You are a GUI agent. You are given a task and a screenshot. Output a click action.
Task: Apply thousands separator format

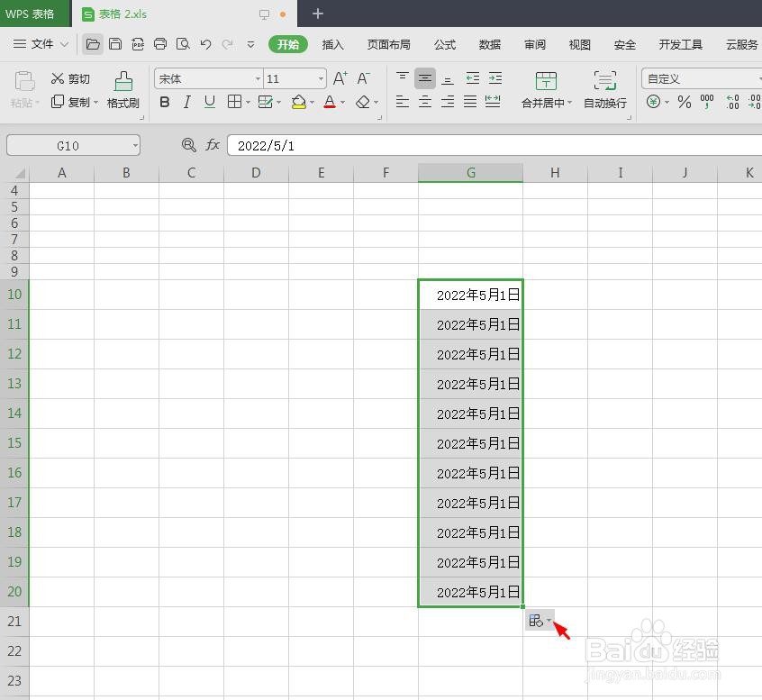coord(707,102)
